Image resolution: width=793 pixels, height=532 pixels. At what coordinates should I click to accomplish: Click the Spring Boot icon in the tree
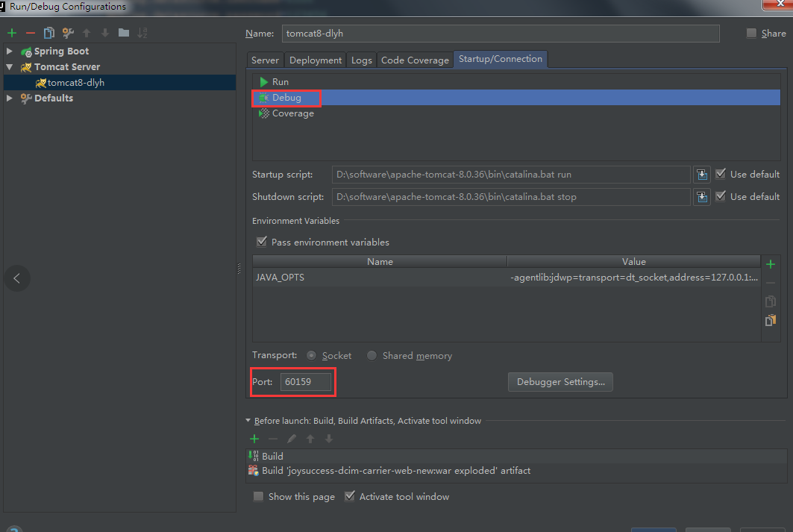tap(26, 51)
